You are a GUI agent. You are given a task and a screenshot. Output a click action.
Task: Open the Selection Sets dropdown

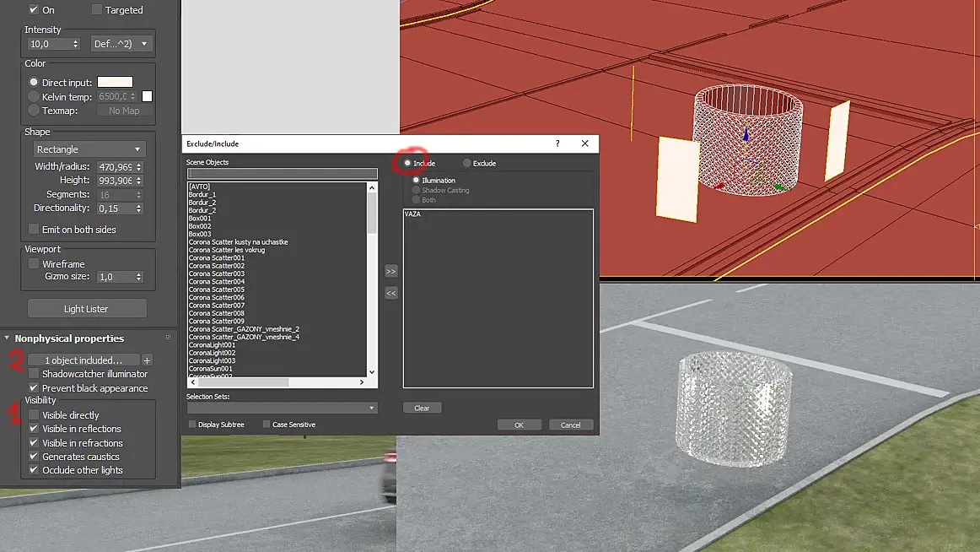point(282,408)
